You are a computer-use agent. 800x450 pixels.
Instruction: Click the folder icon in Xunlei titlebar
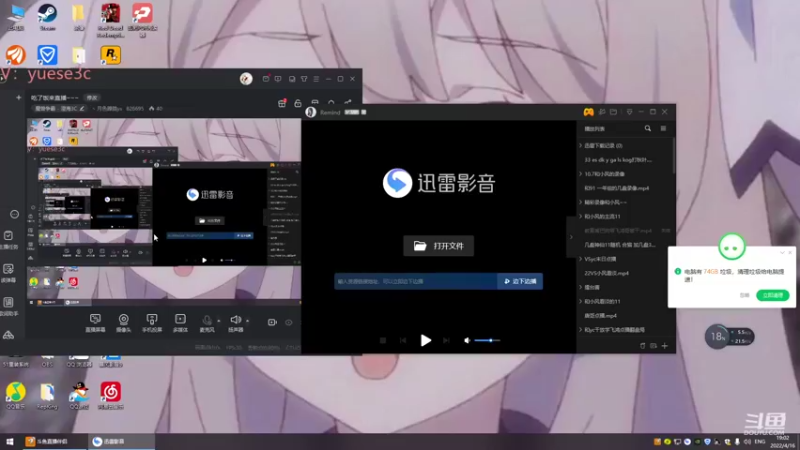614,112
